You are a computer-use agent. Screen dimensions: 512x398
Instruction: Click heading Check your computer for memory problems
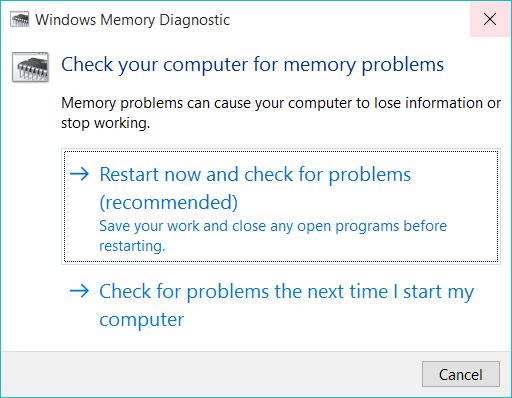(x=252, y=65)
